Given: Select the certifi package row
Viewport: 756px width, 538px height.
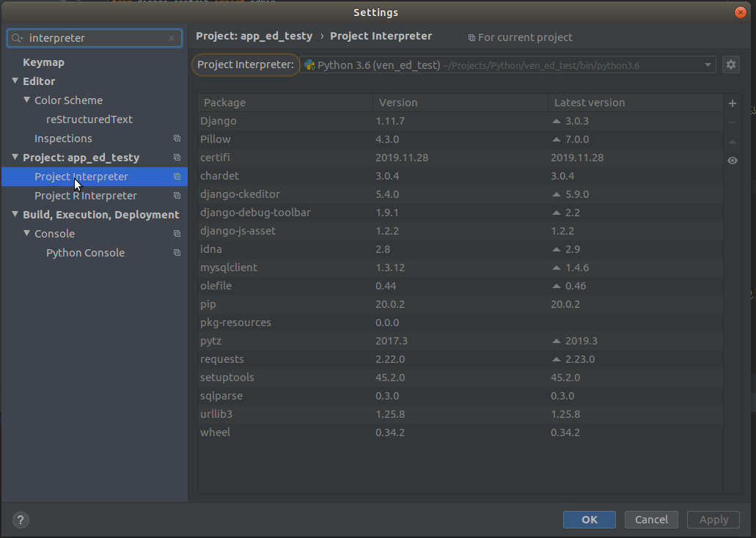Looking at the screenshot, I should (460, 158).
